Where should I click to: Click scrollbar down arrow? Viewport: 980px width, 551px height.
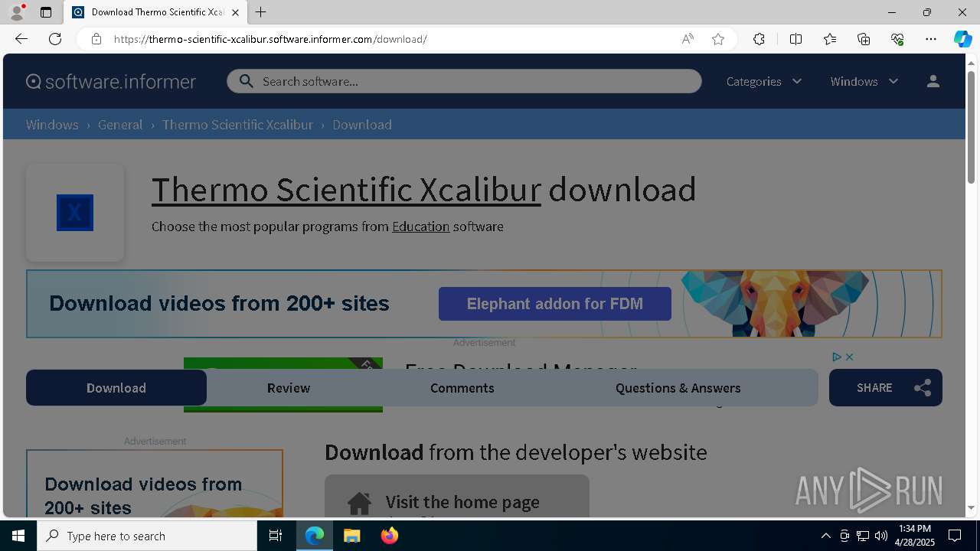971,508
